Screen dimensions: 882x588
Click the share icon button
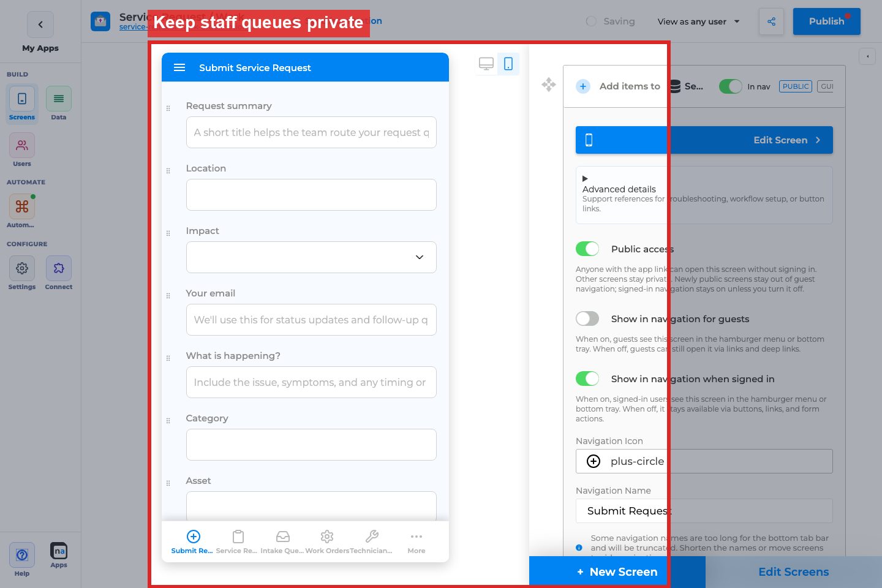[x=771, y=21]
